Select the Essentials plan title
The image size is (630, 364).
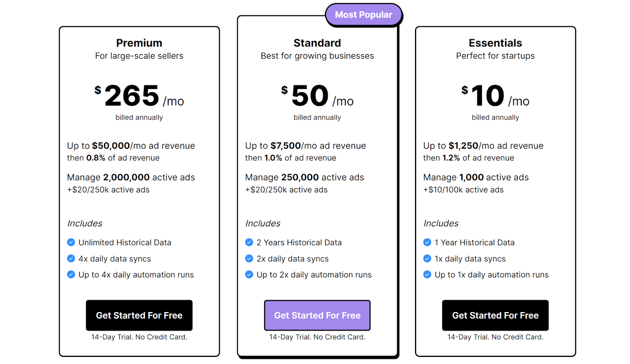pyautogui.click(x=495, y=43)
